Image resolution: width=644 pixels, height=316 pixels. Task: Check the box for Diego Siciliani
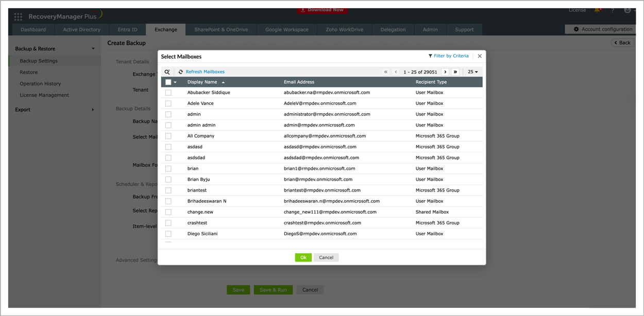[168, 234]
